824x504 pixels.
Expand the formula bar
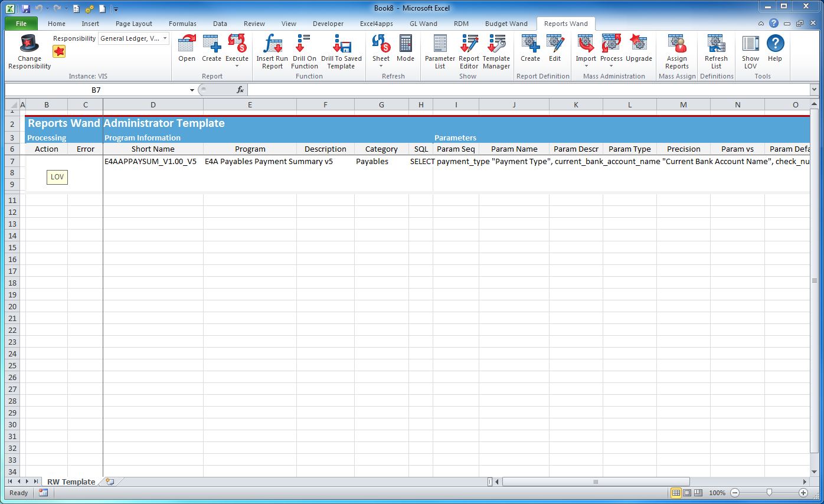[814, 90]
